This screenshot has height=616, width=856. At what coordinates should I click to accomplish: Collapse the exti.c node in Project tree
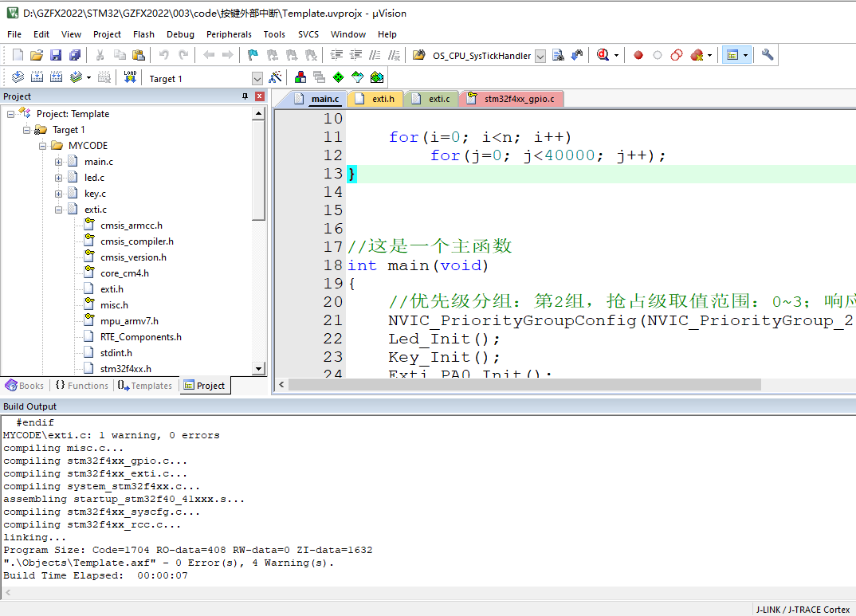click(x=58, y=209)
